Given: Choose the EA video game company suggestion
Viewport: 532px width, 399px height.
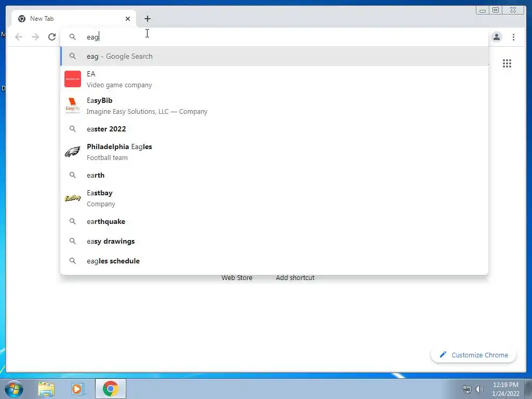Looking at the screenshot, I should (274, 79).
